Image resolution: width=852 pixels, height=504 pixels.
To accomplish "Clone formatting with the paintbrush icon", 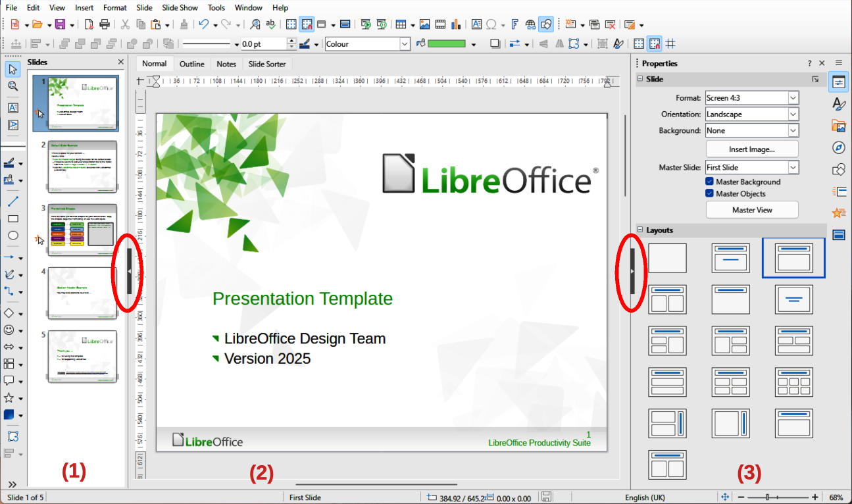I will pos(184,24).
